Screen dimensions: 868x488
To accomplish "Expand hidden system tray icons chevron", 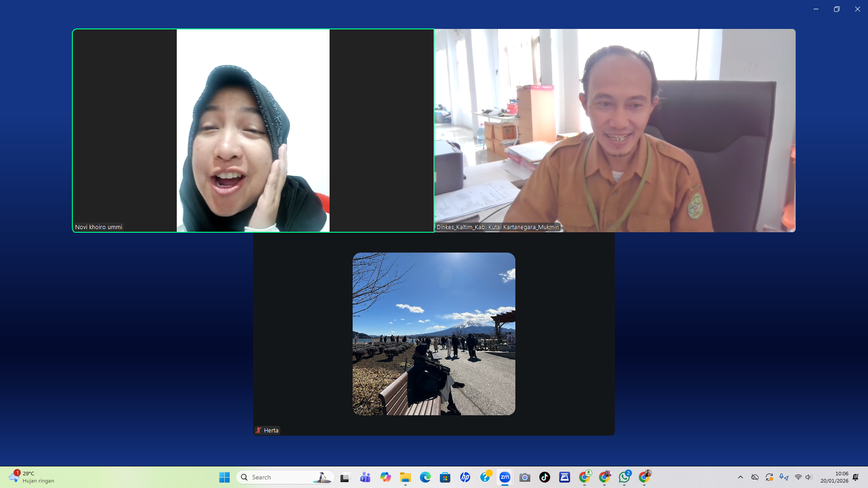I will pos(741,477).
